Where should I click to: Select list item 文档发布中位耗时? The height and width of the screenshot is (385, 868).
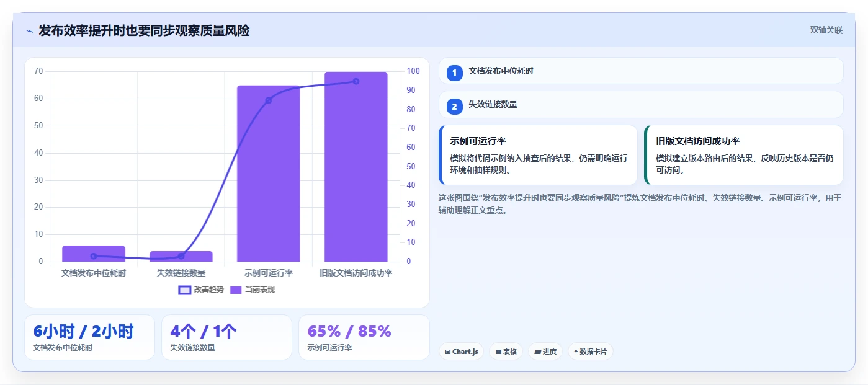tap(641, 71)
